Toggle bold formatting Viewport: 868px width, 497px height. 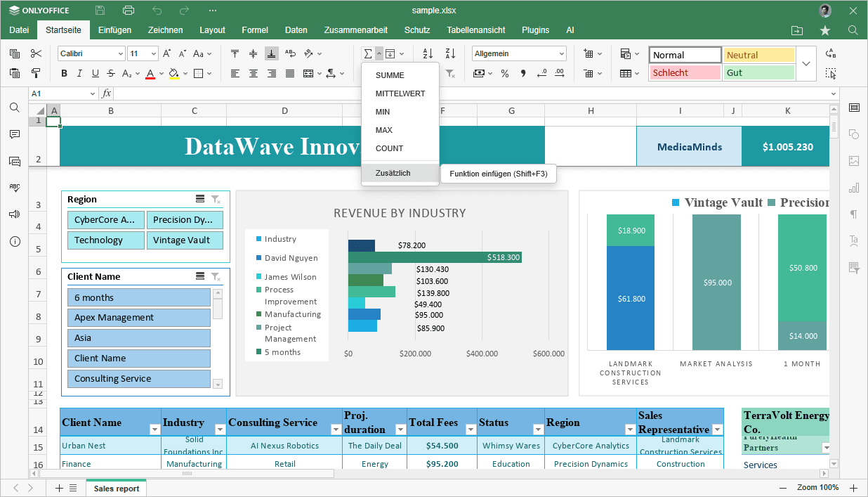click(x=64, y=73)
